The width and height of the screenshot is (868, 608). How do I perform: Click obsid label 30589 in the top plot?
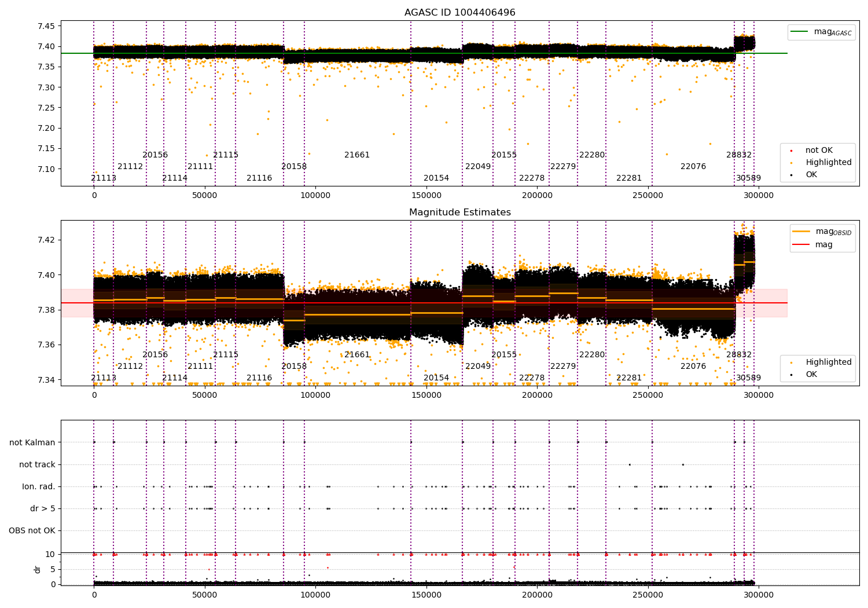pos(749,178)
